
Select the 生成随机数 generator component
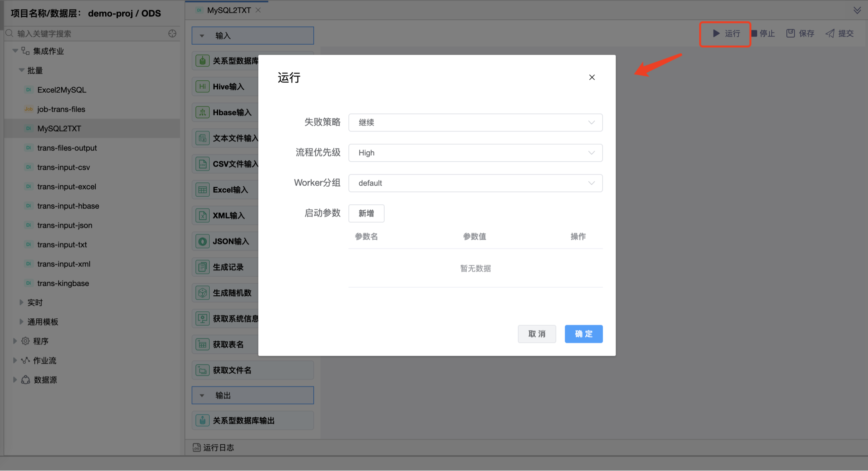(202, 293)
